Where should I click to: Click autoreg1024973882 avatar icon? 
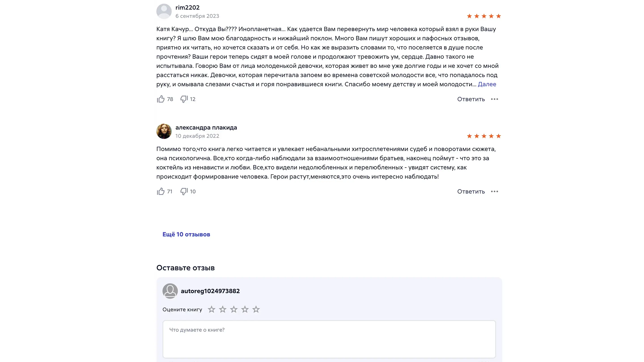point(170,291)
